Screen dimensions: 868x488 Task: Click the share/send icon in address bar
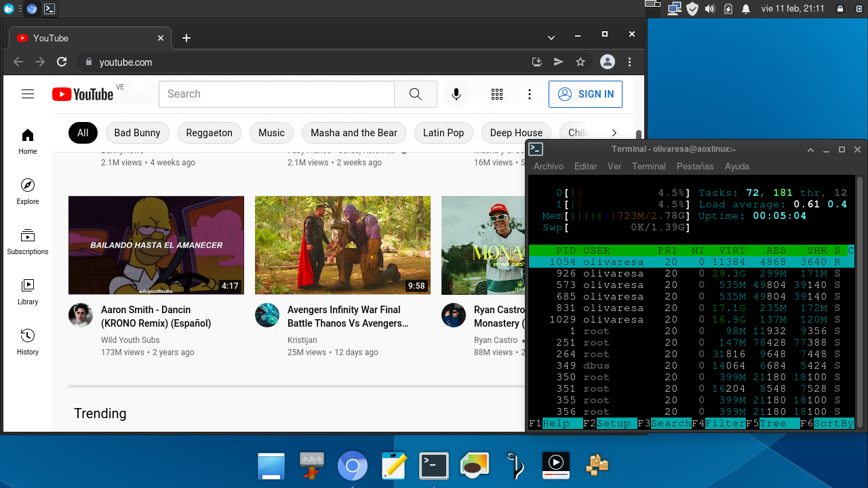click(x=559, y=62)
